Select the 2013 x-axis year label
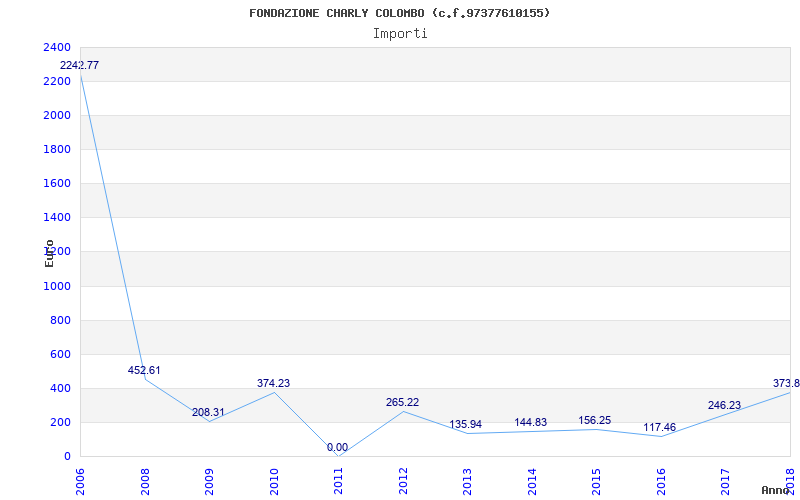The image size is (800, 500). pos(467,481)
